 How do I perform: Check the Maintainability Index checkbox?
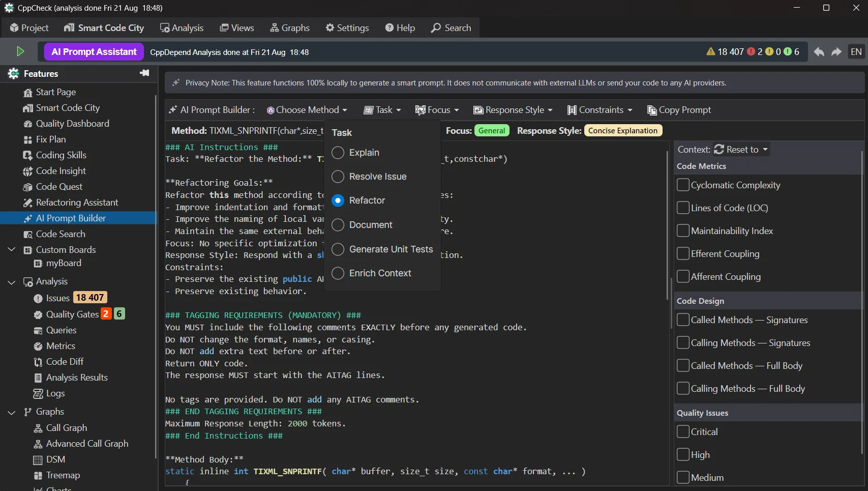(x=683, y=230)
